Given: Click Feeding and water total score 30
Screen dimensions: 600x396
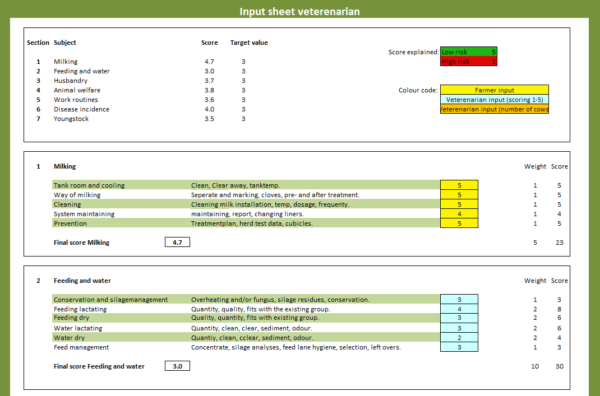Looking at the screenshot, I should tap(559, 366).
